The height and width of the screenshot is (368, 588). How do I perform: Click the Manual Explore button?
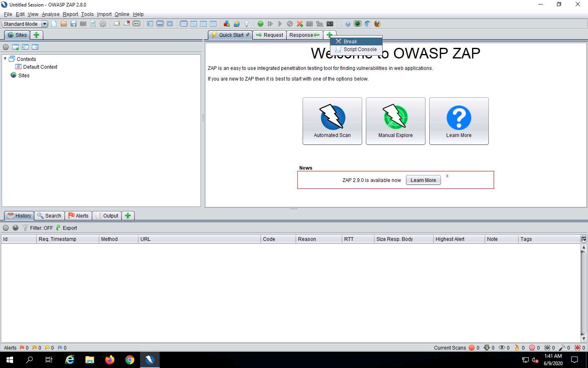click(396, 121)
